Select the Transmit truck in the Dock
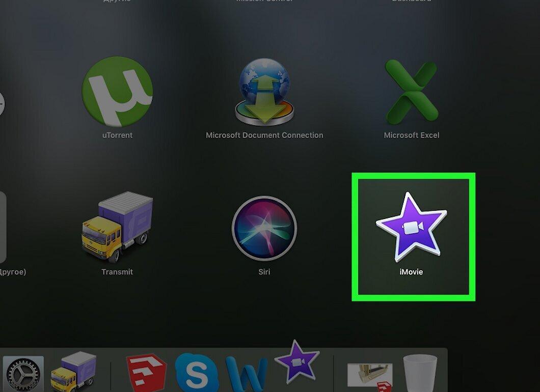 (73, 372)
